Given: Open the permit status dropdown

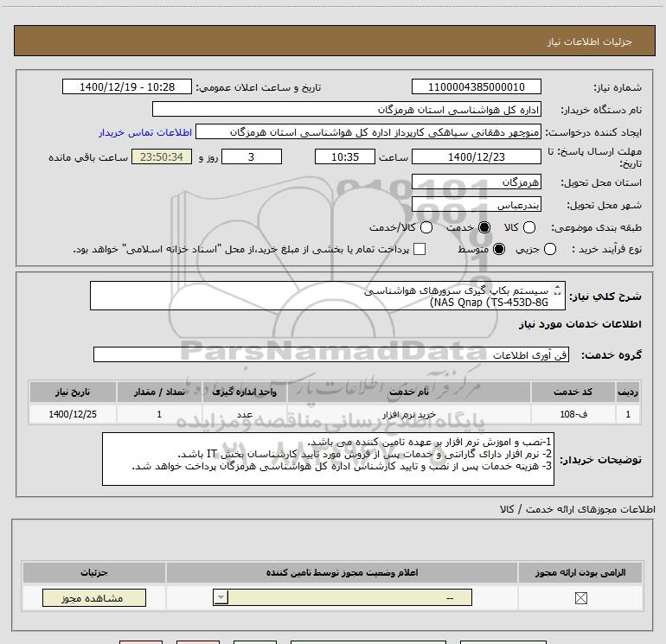Looking at the screenshot, I should tap(343, 597).
